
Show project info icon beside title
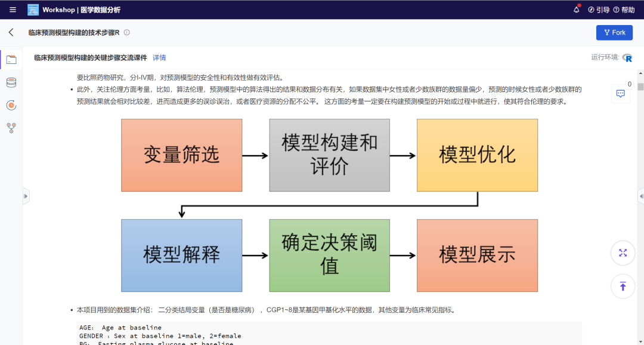pyautogui.click(x=127, y=32)
